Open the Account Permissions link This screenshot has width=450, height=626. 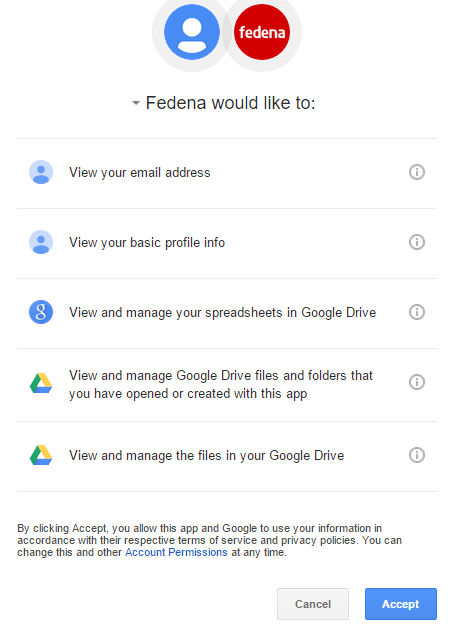176,552
